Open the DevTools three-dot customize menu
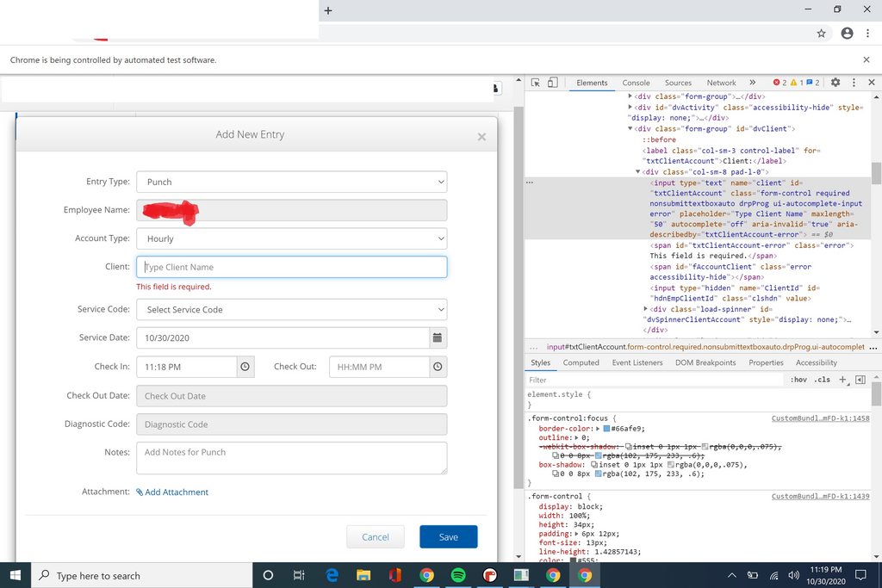Viewport: 882px width, 588px height. (853, 83)
